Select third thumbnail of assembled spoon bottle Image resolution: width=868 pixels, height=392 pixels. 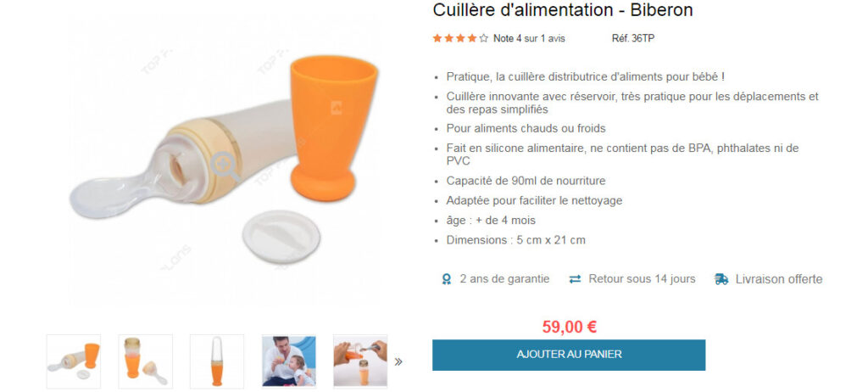click(x=217, y=361)
